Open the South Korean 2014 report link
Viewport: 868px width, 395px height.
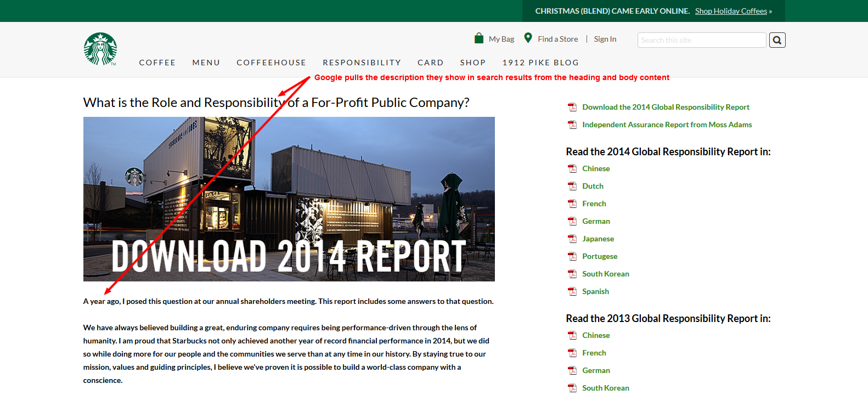[x=606, y=274]
